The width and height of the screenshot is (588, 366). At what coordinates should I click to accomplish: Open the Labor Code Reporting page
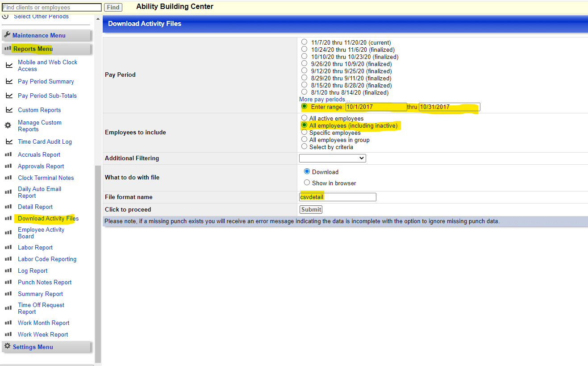coord(47,259)
